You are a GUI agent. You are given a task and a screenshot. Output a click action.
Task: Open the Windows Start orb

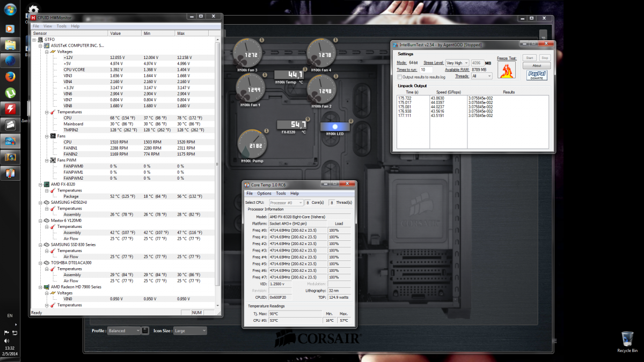(x=10, y=10)
